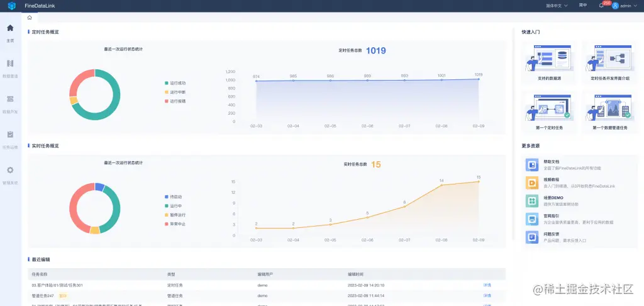Viewport: 644px width, 306px height.
Task: Open the 任务运维 sidebar icon
Action: (10, 135)
